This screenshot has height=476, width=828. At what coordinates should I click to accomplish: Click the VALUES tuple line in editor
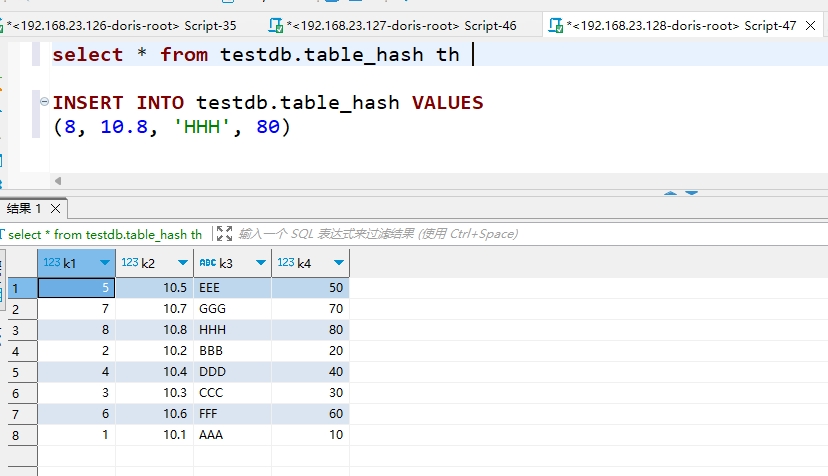(x=172, y=127)
